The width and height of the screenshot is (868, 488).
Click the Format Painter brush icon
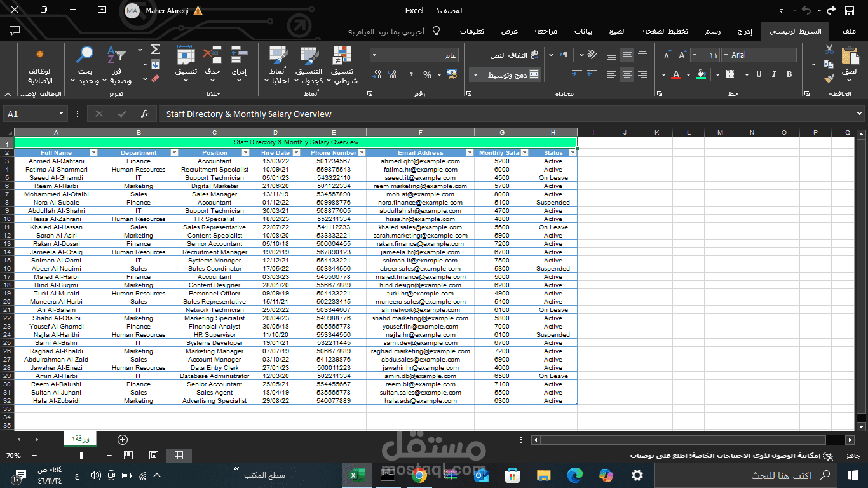coord(829,79)
